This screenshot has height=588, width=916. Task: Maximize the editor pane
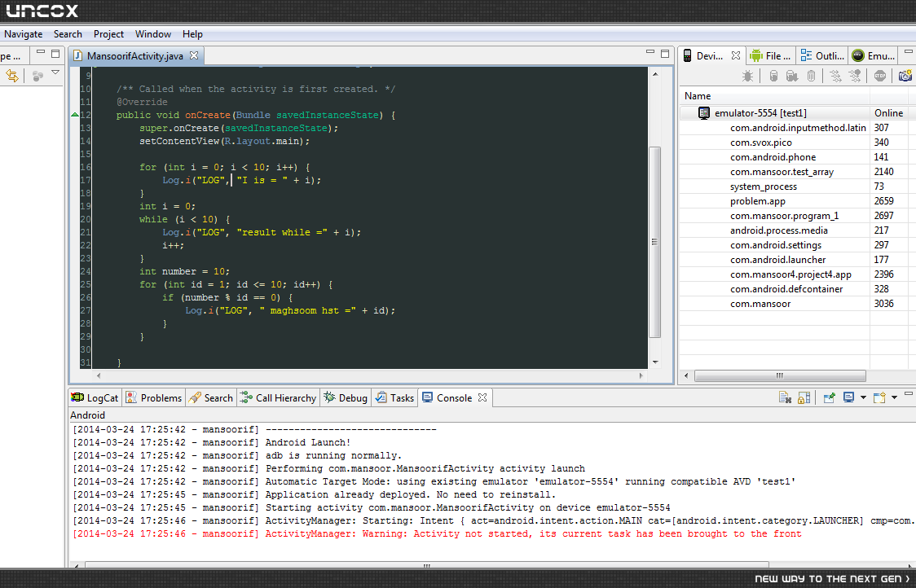[665, 53]
